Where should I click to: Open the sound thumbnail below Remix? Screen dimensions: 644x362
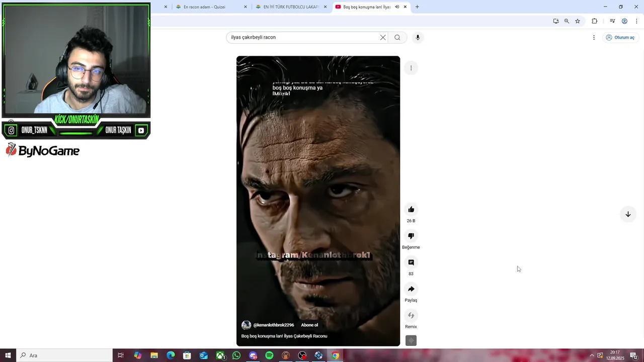411,341
